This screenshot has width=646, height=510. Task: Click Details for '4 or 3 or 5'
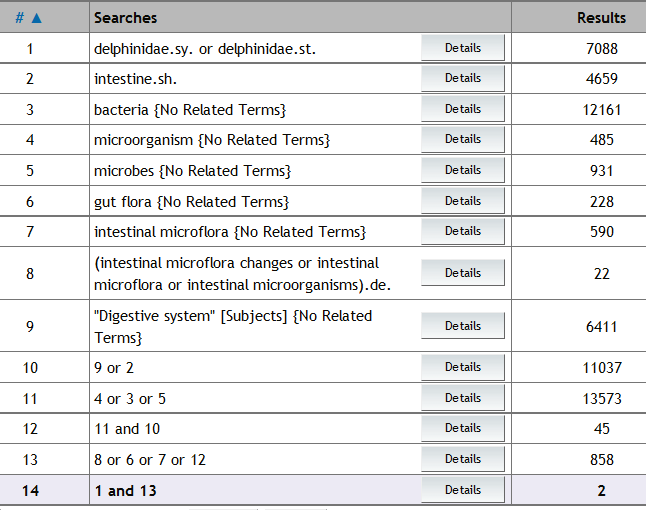(463, 398)
